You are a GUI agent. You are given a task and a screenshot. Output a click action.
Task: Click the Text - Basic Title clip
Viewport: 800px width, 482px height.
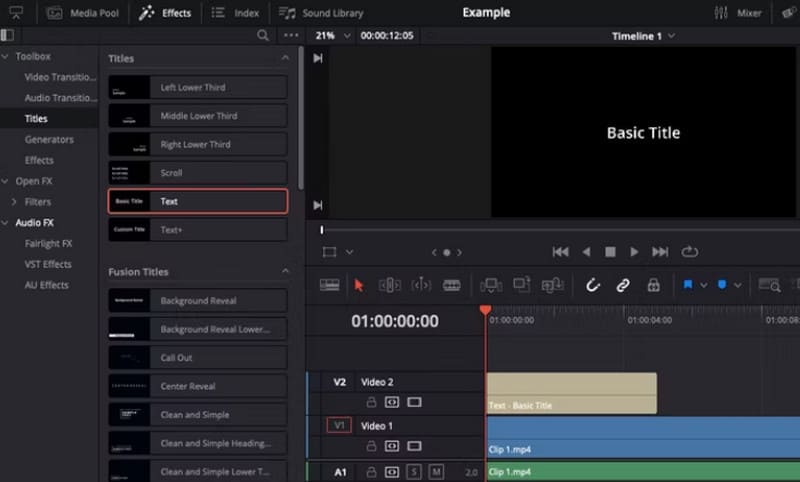click(570, 393)
